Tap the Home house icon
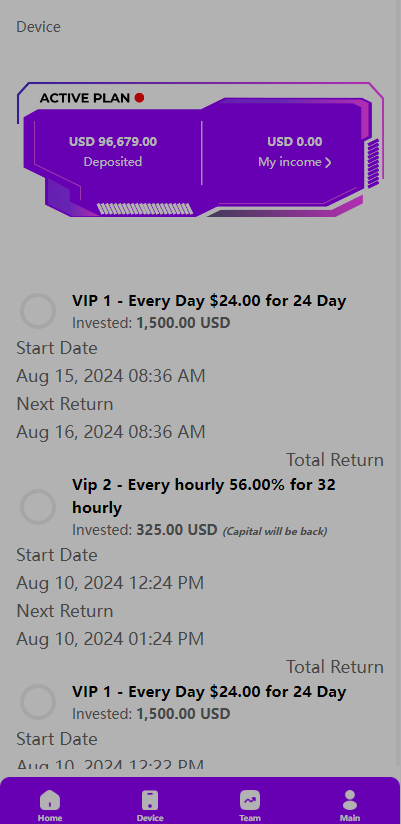This screenshot has height=824, width=401. pyautogui.click(x=50, y=800)
